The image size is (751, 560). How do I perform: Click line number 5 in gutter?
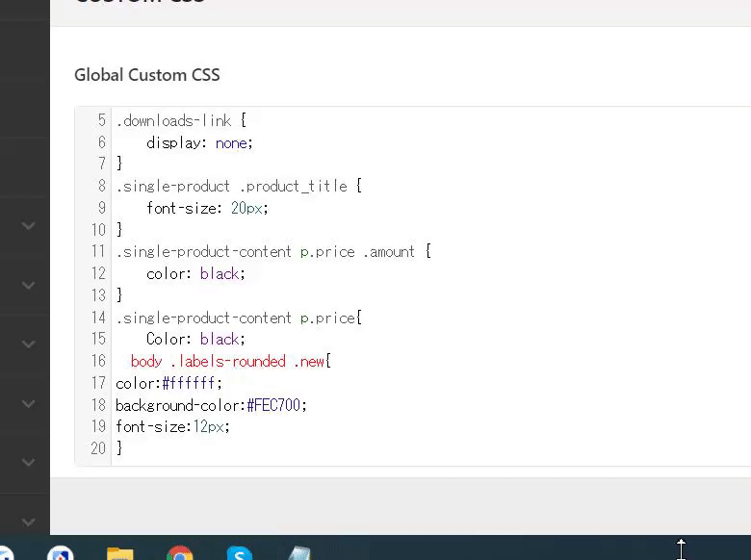coord(101,120)
